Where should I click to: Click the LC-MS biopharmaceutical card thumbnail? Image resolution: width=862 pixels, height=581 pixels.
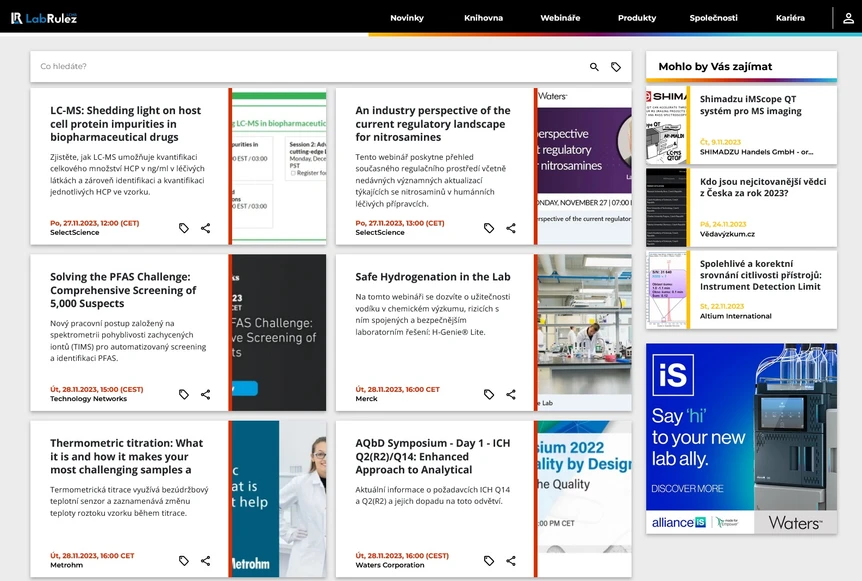tap(279, 166)
